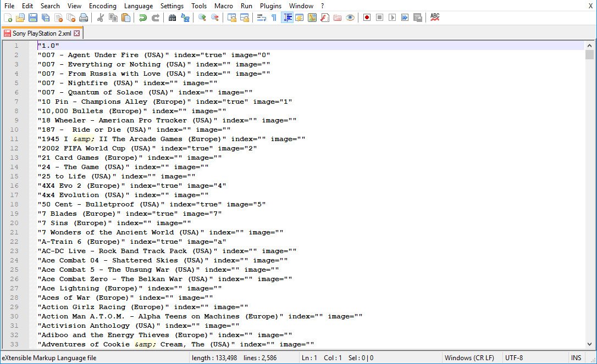The image size is (597, 364).
Task: Click the scrollbar up arrow
Action: click(x=590, y=45)
